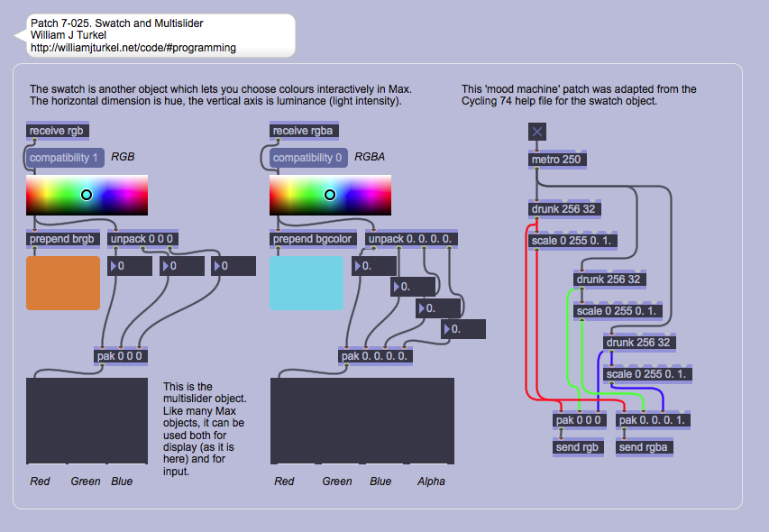Select the leftmost integer number box
This screenshot has width=769, height=532.
click(x=130, y=266)
